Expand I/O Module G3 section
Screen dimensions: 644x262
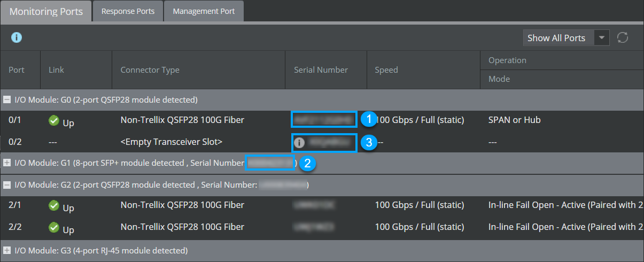click(x=7, y=250)
